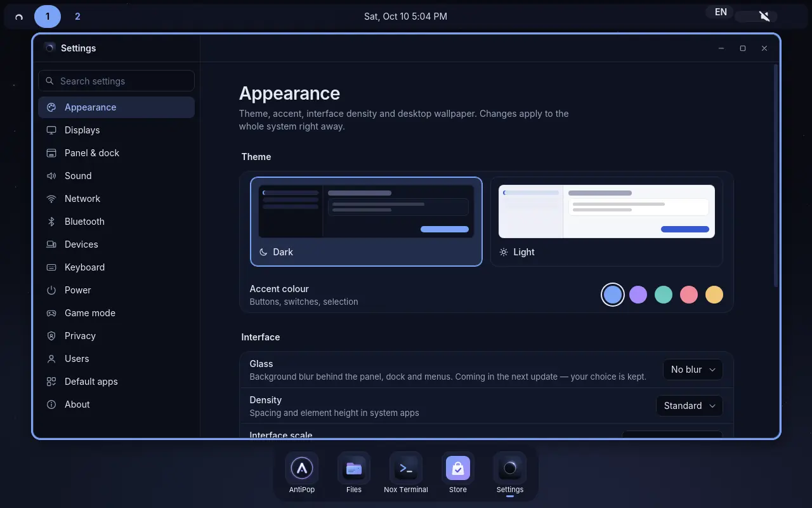
Task: Open the date and time clock
Action: 405,17
